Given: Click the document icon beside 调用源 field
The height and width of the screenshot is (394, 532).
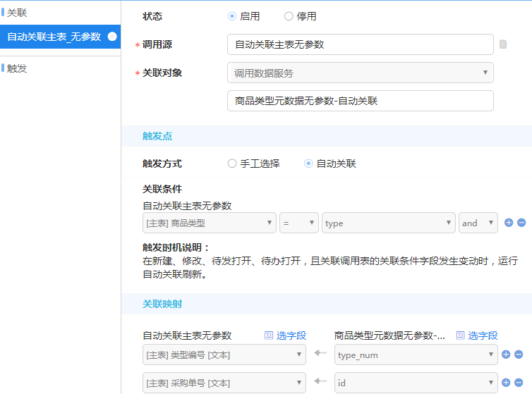Looking at the screenshot, I should pos(503,44).
